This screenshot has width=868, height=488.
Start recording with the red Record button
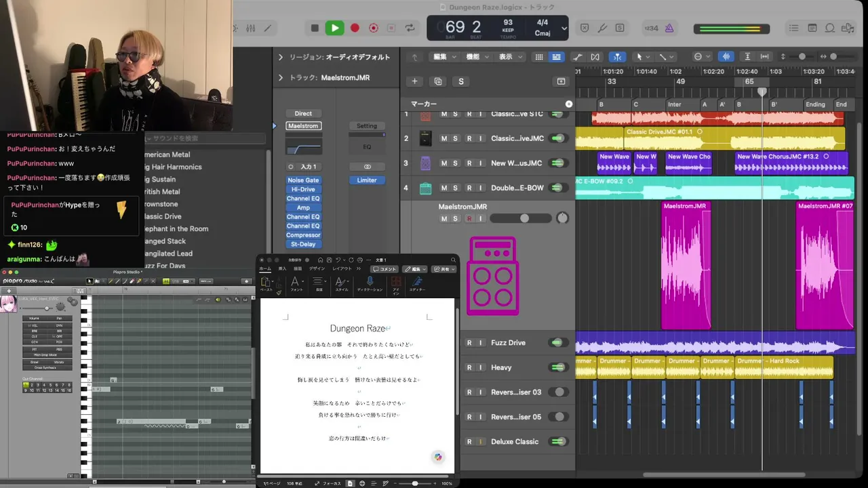coord(355,28)
